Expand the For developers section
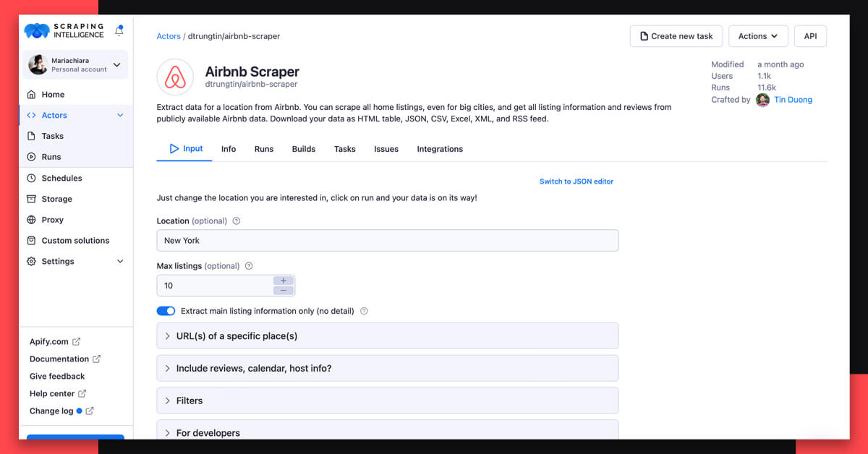868x454 pixels. pyautogui.click(x=387, y=431)
